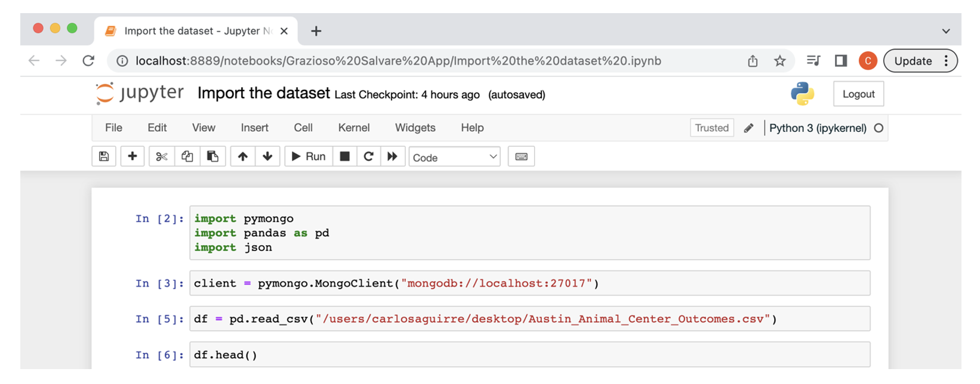Open the Edit menu
Screen dimensions: 980x384
point(157,128)
